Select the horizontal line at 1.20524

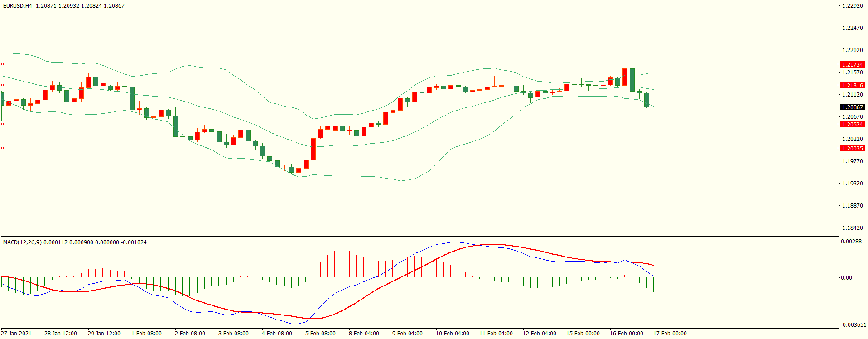pos(419,124)
